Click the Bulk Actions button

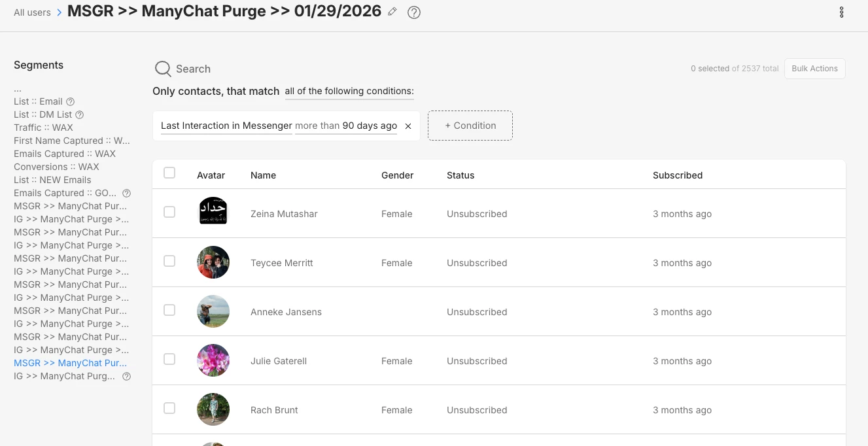coord(814,69)
